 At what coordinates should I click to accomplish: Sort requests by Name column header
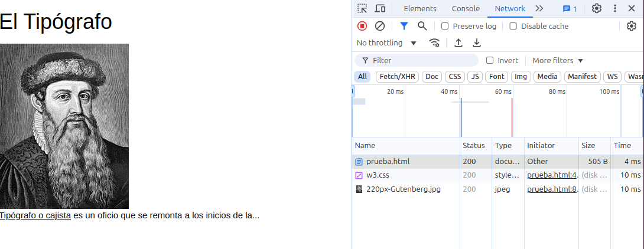coord(406,146)
